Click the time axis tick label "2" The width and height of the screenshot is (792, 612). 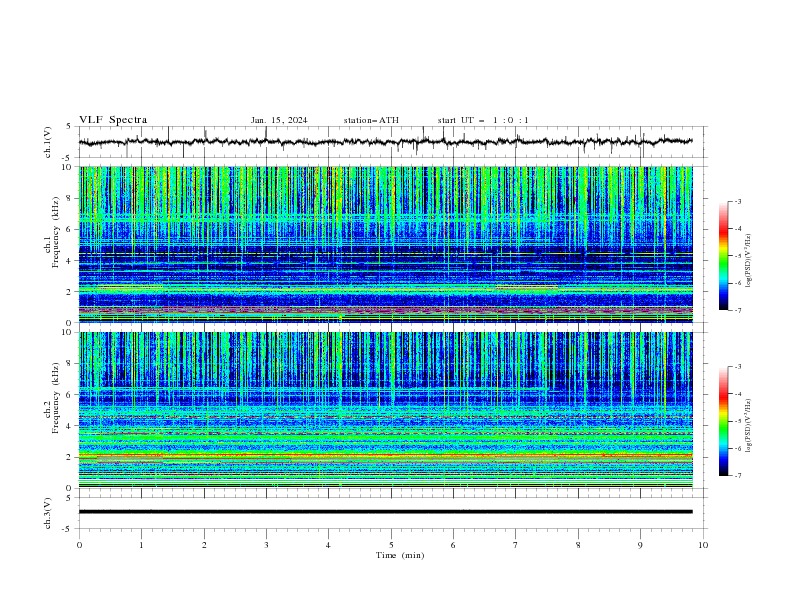point(204,545)
